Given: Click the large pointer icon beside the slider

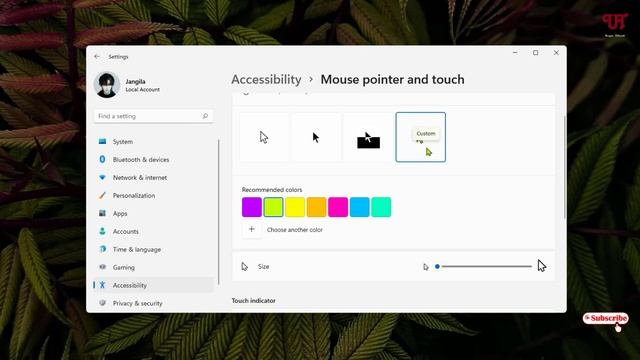Looking at the screenshot, I should pos(542,266).
